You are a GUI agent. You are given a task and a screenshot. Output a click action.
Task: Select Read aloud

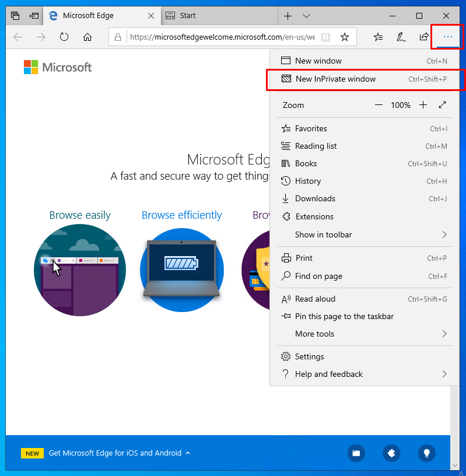coord(365,299)
